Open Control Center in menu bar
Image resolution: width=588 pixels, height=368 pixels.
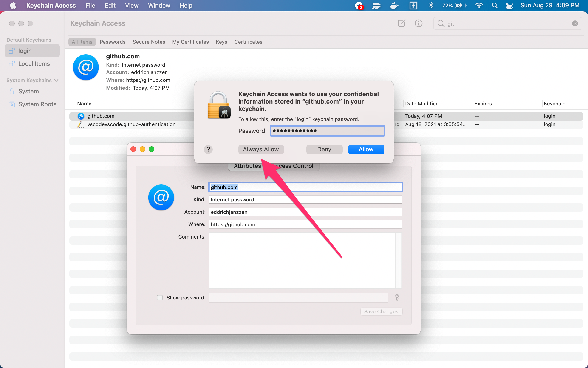[x=509, y=5]
